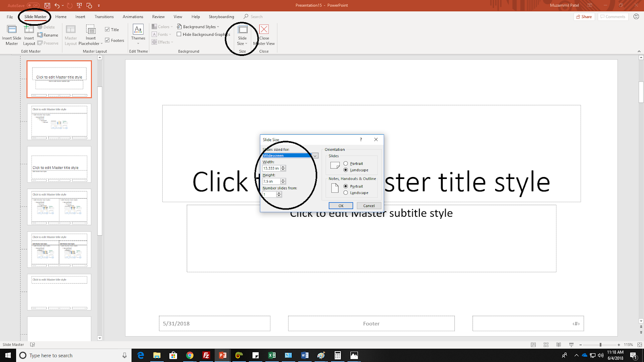
Task: Click the Insert Slide Master icon
Action: click(x=12, y=30)
